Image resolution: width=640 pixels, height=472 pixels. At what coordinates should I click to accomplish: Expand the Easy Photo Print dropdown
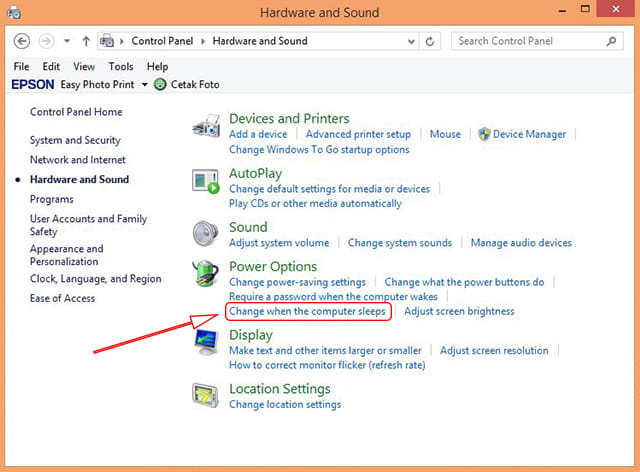tap(144, 85)
